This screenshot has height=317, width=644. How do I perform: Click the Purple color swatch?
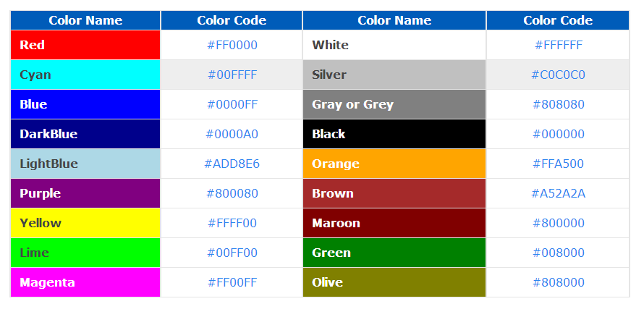[x=85, y=193]
